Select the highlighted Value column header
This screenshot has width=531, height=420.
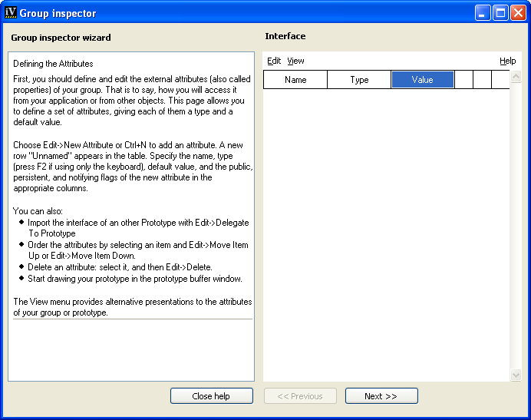(x=422, y=80)
